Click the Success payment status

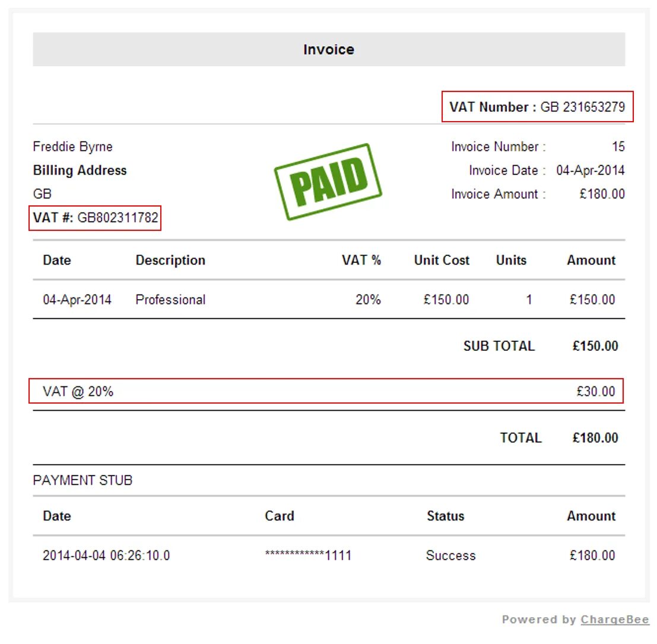[x=451, y=555]
